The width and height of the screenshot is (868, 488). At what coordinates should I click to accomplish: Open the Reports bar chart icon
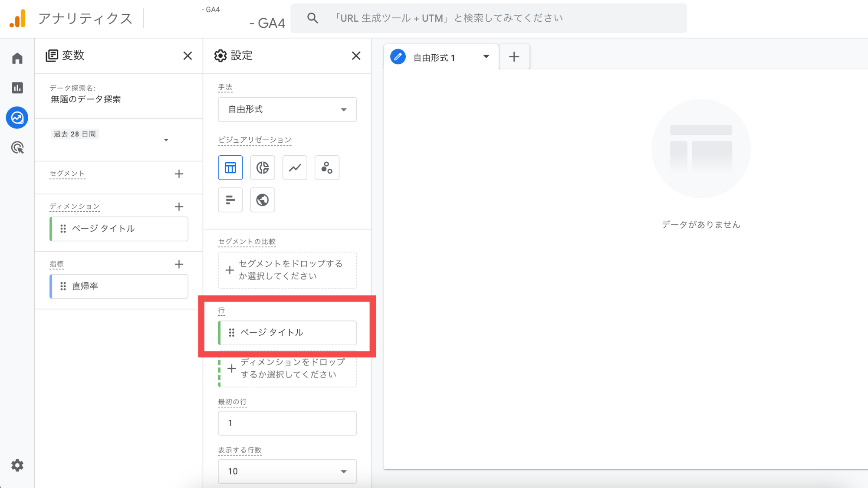click(17, 88)
